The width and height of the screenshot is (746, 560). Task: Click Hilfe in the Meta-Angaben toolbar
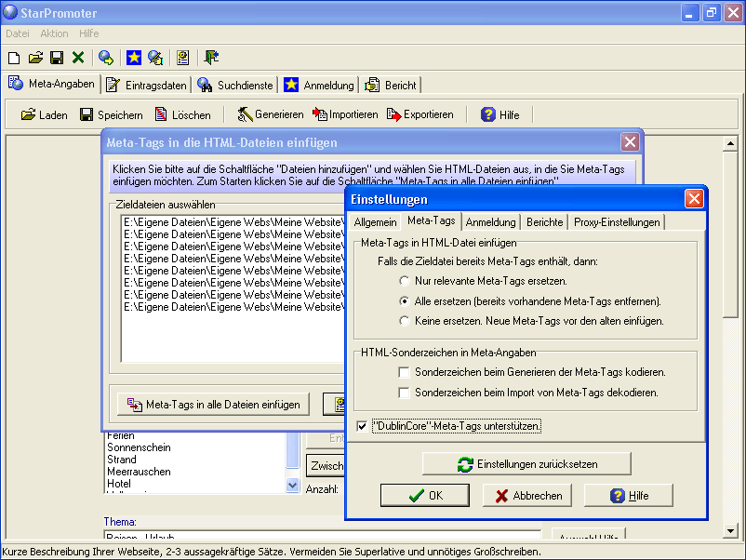pos(500,114)
